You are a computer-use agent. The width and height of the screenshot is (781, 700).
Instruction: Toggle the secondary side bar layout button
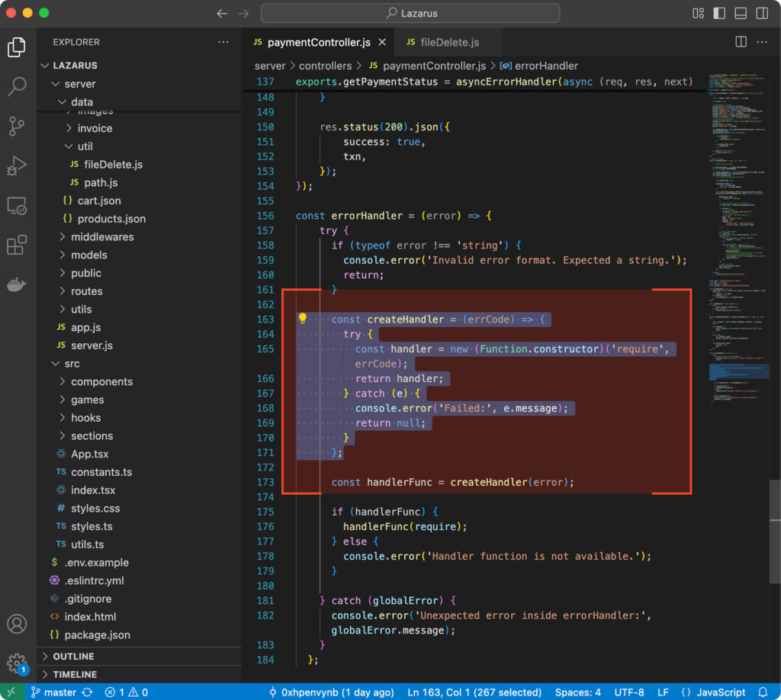click(760, 14)
